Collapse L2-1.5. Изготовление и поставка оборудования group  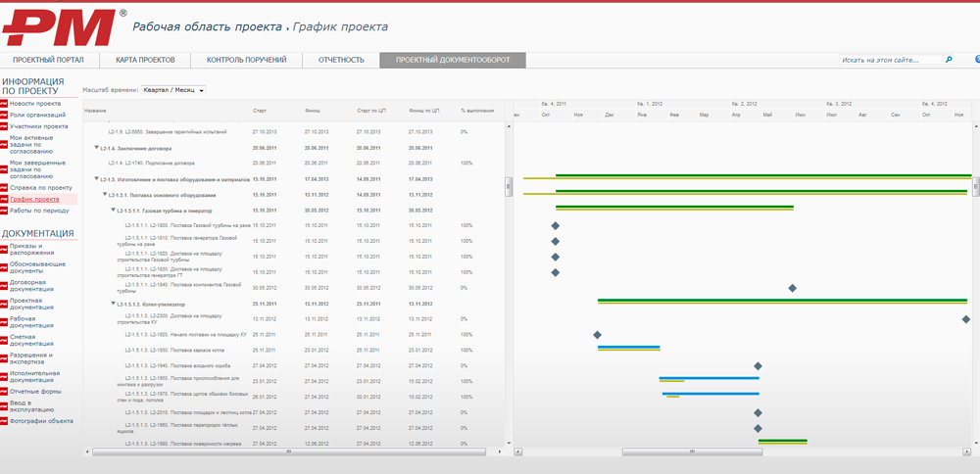pos(97,178)
